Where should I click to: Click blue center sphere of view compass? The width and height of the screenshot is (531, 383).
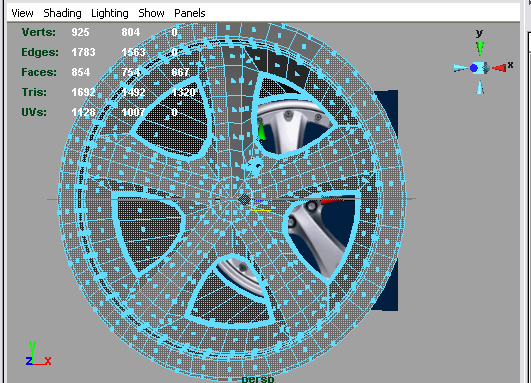(474, 68)
